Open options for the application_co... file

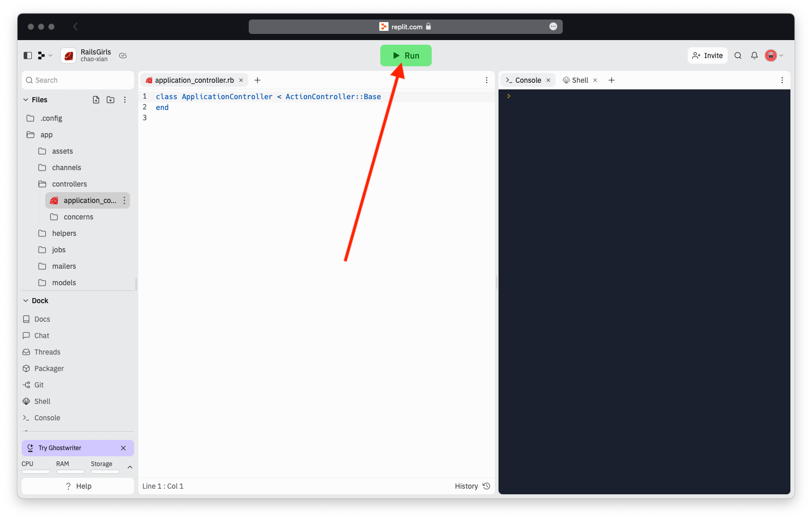[x=124, y=200]
